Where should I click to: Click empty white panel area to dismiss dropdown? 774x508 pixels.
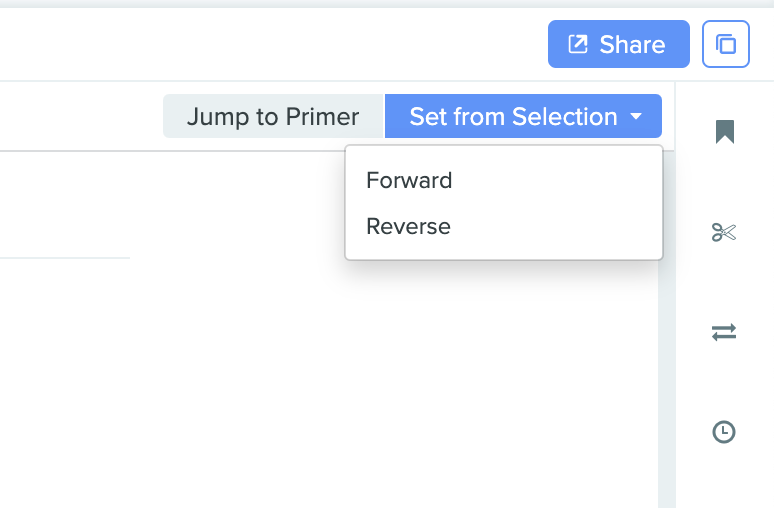point(300,380)
